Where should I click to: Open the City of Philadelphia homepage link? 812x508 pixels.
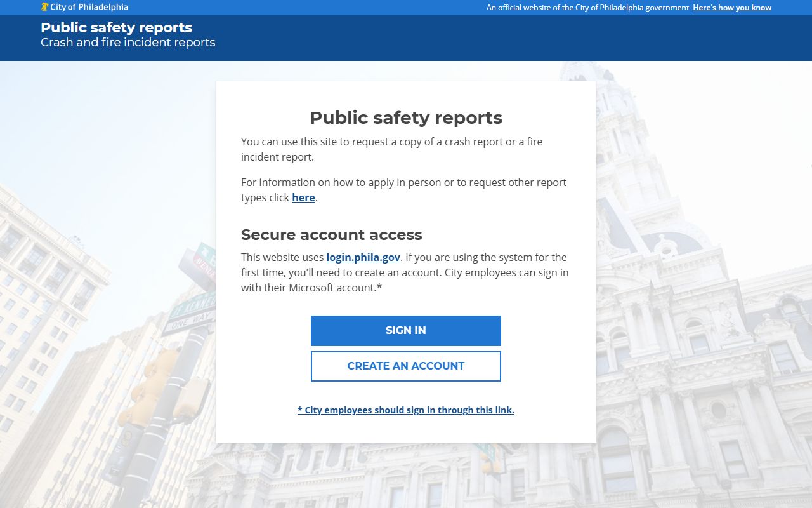click(x=84, y=7)
